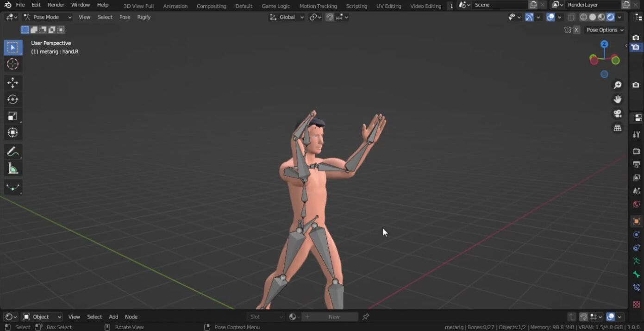Click the blue Z axis gizmo ball
Screen dimensions: 644x331
(604, 44)
